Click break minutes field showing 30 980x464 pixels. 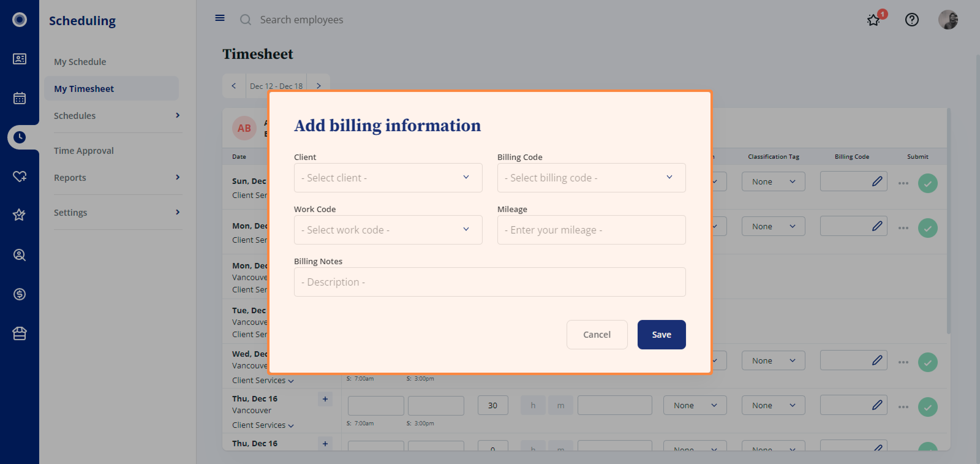click(x=493, y=405)
